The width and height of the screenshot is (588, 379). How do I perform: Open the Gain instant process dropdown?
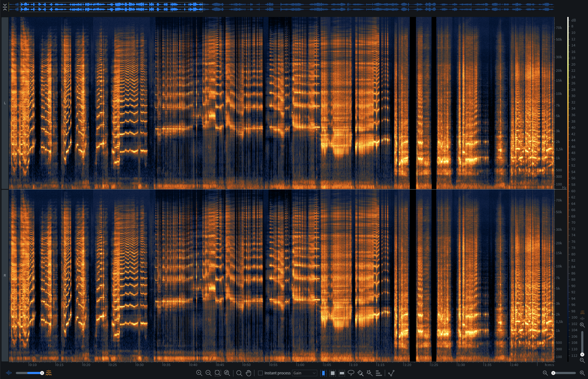click(304, 373)
